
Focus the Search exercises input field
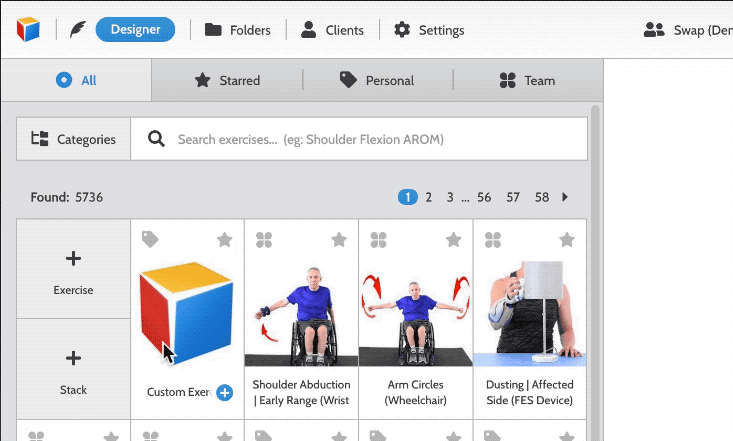pos(359,139)
